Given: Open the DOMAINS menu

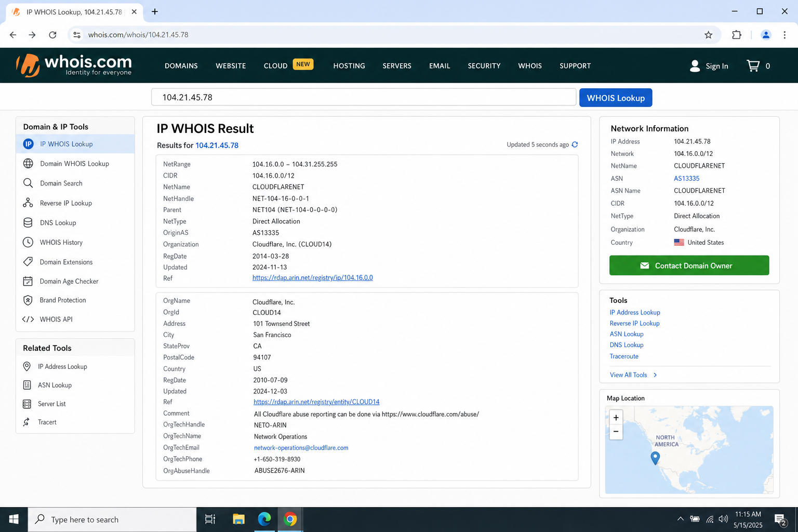Looking at the screenshot, I should [181, 66].
